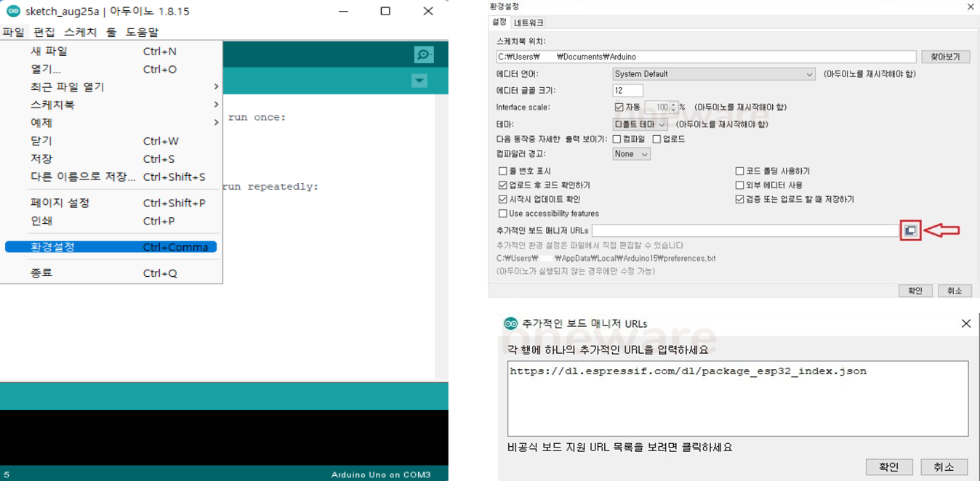980x481 pixels.
Task: Open 페이지 설정 entry
Action: coord(111,203)
